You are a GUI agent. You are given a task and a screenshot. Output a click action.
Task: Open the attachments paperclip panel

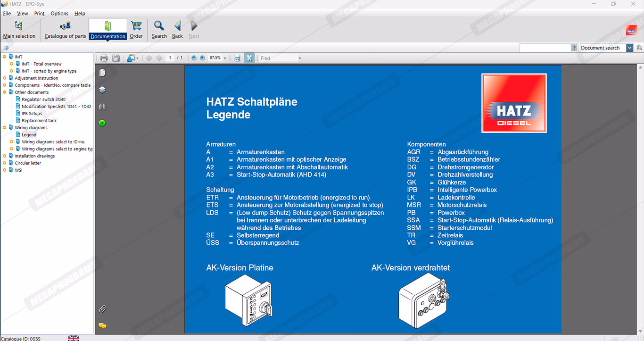[102, 309]
